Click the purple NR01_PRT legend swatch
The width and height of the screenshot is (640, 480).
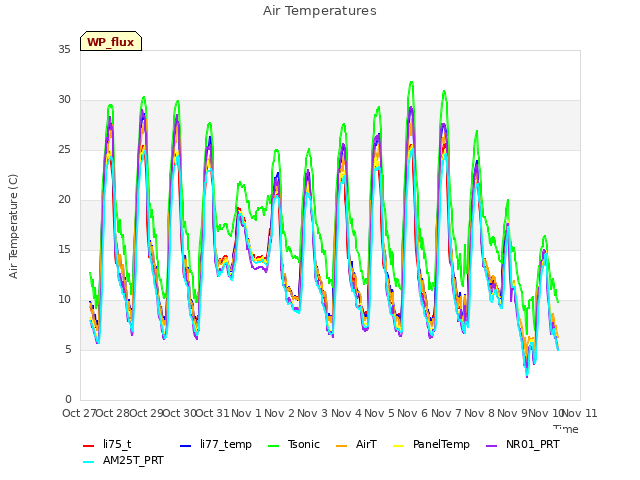pos(491,446)
